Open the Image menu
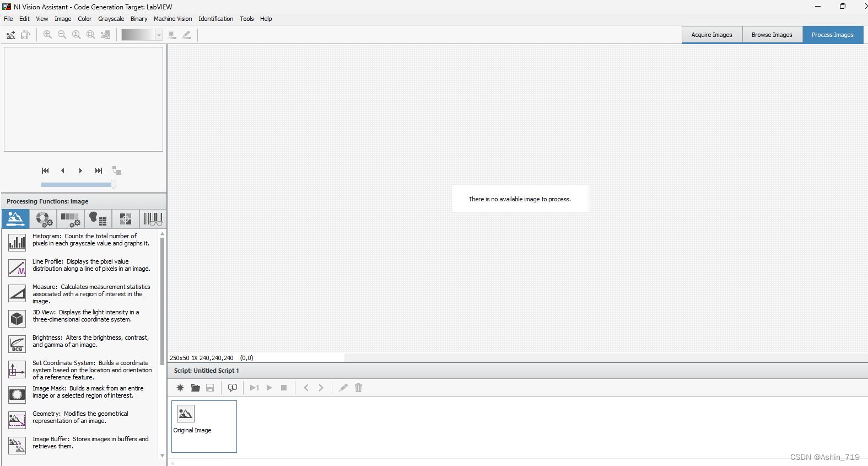The width and height of the screenshot is (868, 466). pos(63,19)
